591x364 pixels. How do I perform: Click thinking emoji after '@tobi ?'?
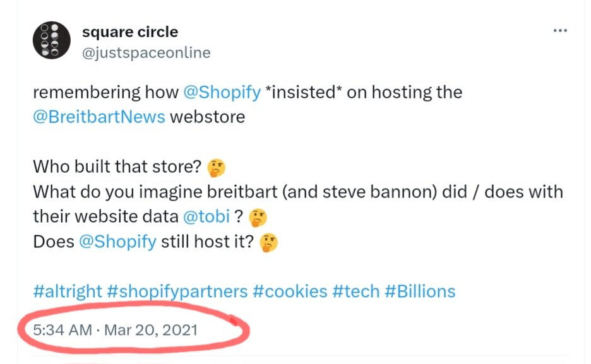coord(258,218)
